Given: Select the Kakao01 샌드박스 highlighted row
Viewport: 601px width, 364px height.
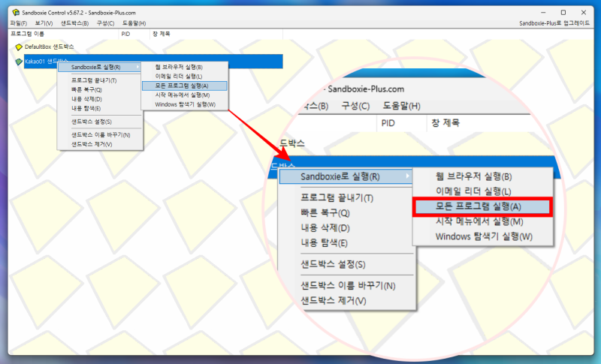Looking at the screenshot, I should (x=153, y=62).
